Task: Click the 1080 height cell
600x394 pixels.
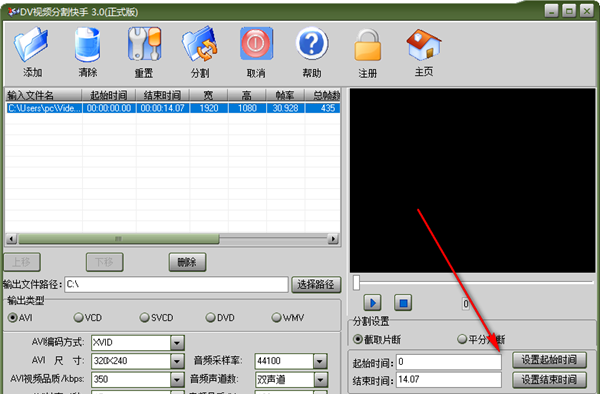Action: [x=247, y=108]
